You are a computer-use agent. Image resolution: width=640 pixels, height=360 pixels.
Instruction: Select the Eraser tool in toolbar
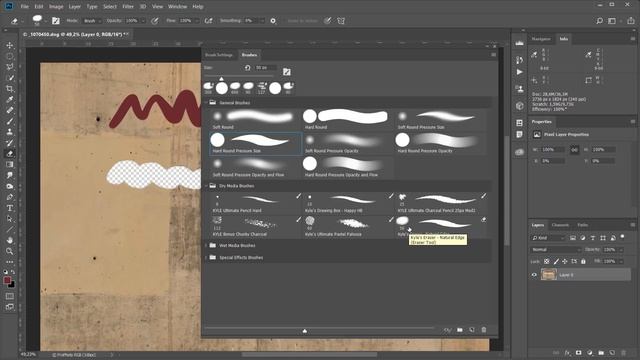coord(10,153)
